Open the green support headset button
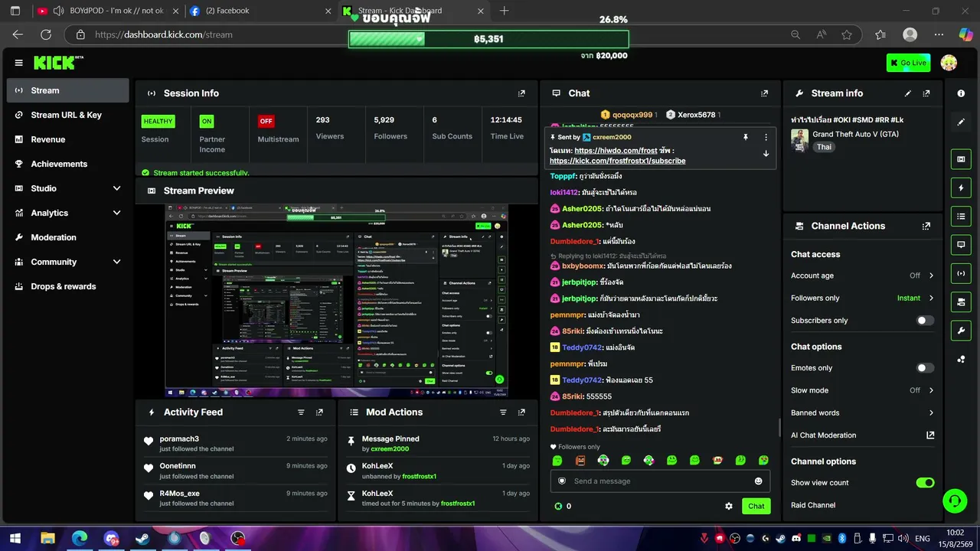980x551 pixels. tap(954, 501)
